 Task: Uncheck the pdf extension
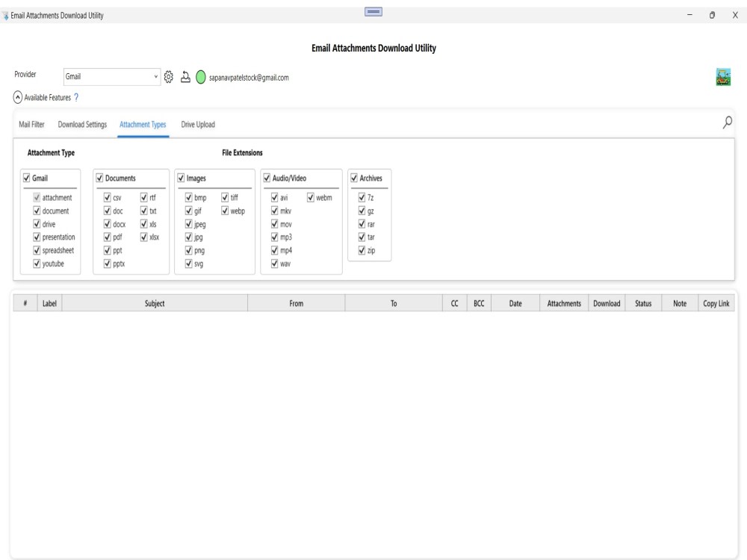pyautogui.click(x=107, y=237)
